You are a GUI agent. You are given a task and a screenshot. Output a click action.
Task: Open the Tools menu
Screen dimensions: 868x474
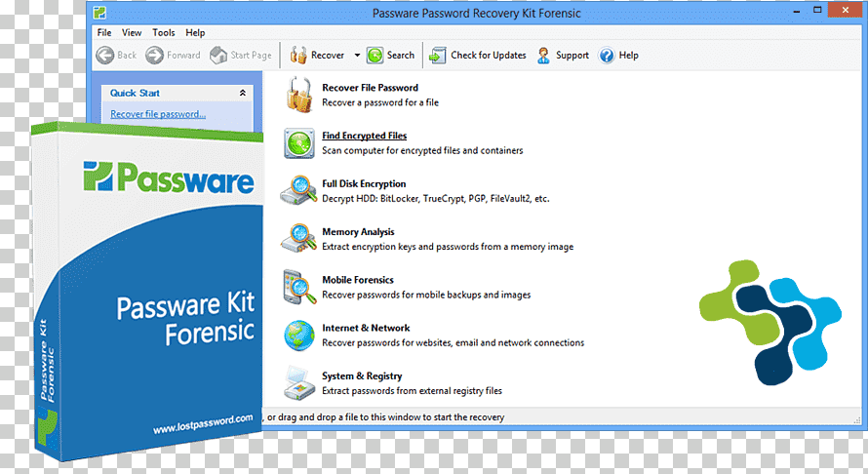pyautogui.click(x=163, y=32)
